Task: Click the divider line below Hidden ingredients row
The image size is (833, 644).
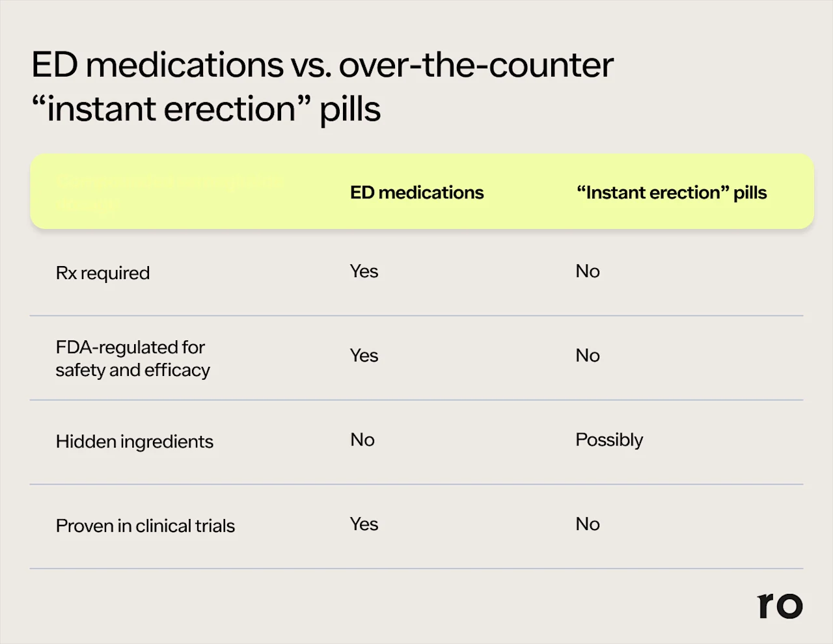Action: click(416, 485)
